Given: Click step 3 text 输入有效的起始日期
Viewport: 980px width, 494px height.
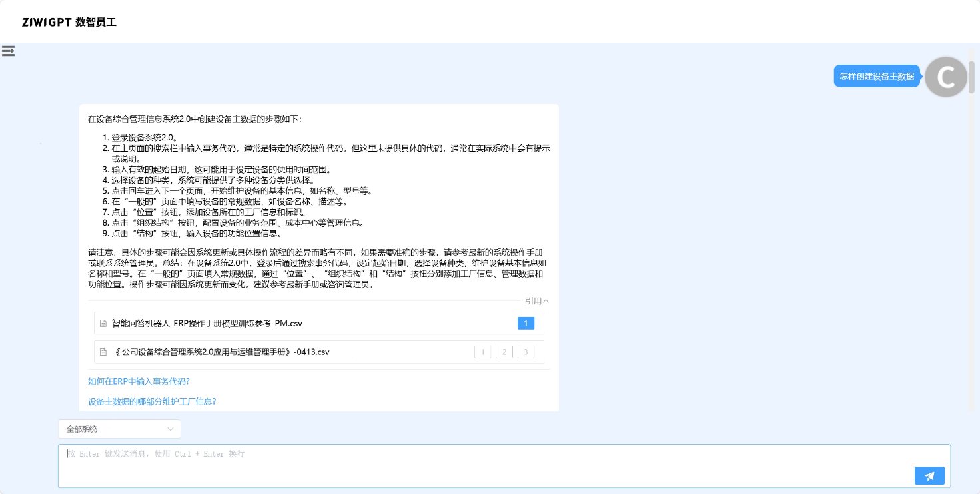Looking at the screenshot, I should click(x=221, y=170).
